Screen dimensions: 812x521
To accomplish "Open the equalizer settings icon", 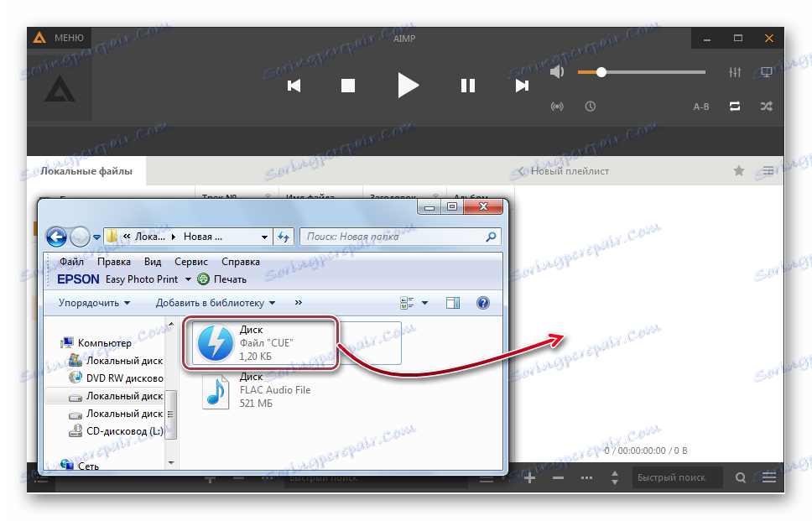I will point(735,72).
